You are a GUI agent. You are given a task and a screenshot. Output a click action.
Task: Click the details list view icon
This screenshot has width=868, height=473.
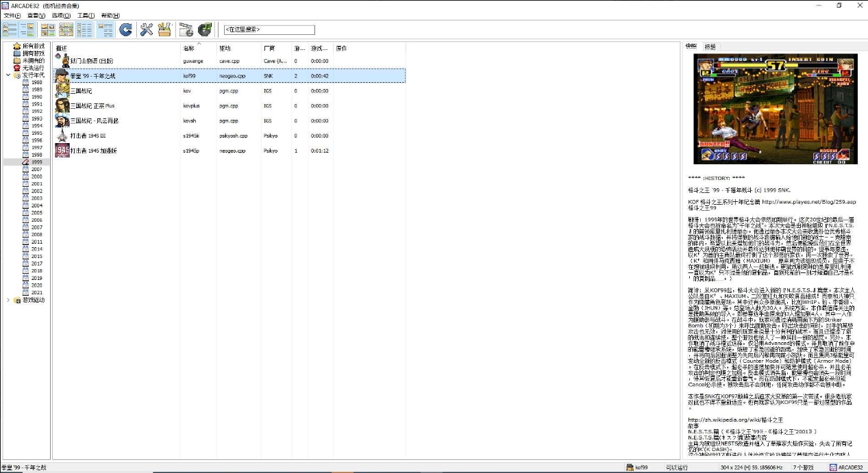tap(85, 29)
